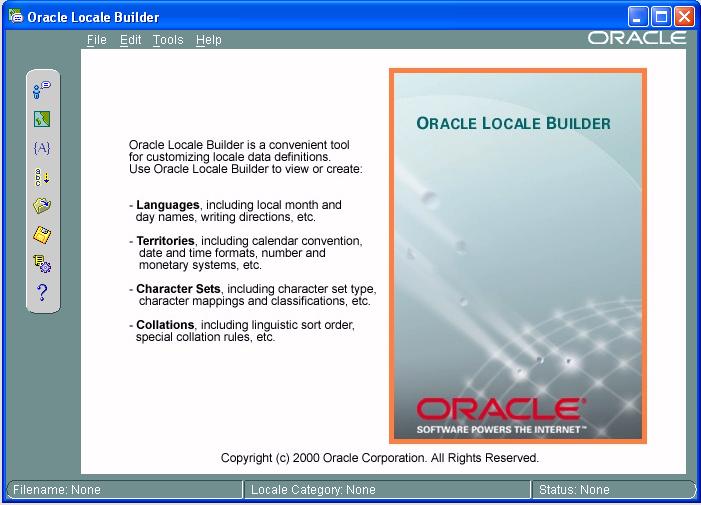Click the Open folder icon in sidebar
This screenshot has height=505, width=701.
[42, 206]
